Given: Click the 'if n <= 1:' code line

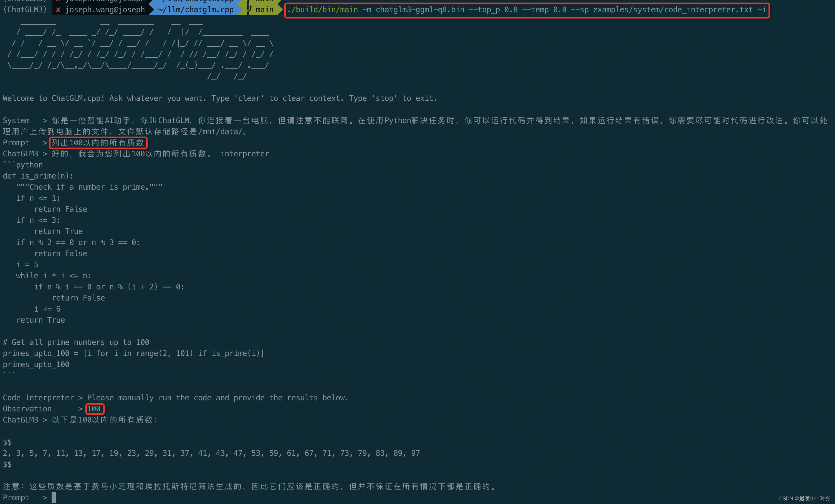Looking at the screenshot, I should [x=38, y=198].
